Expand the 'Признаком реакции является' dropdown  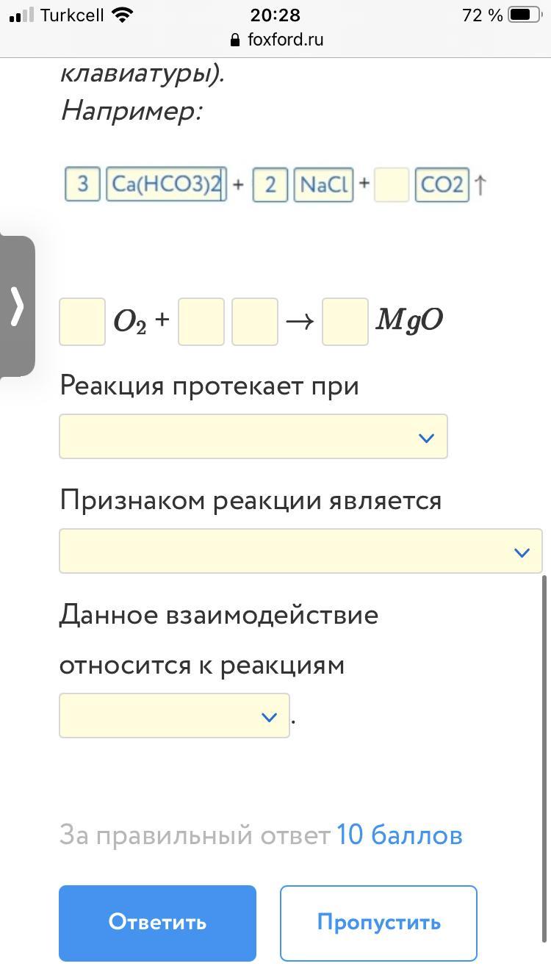[300, 551]
